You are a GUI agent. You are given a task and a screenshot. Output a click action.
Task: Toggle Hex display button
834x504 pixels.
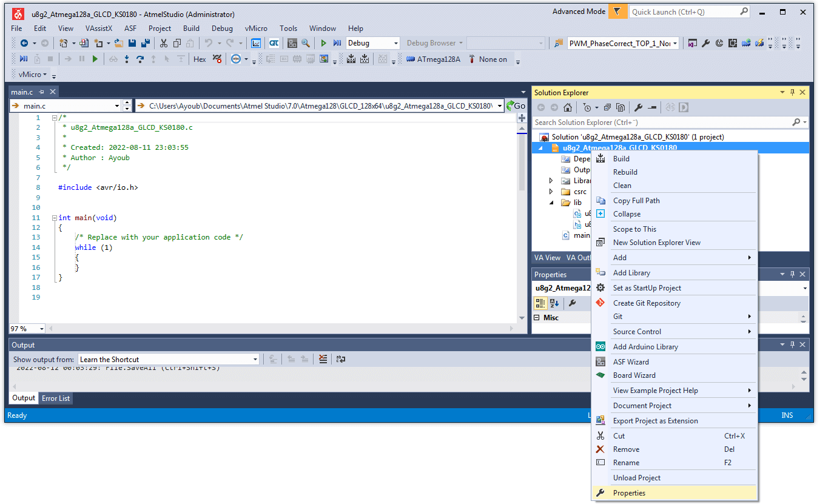(200, 59)
